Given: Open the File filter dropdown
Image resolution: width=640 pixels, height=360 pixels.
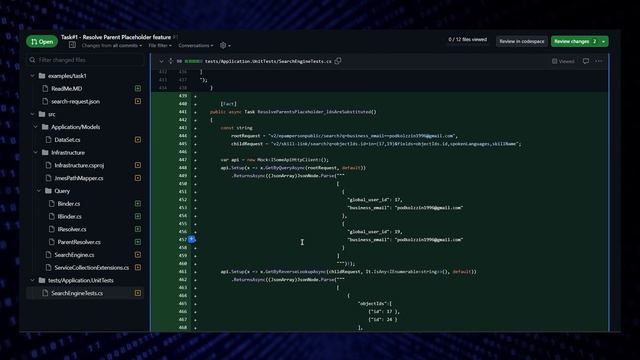Looking at the screenshot, I should 160,46.
